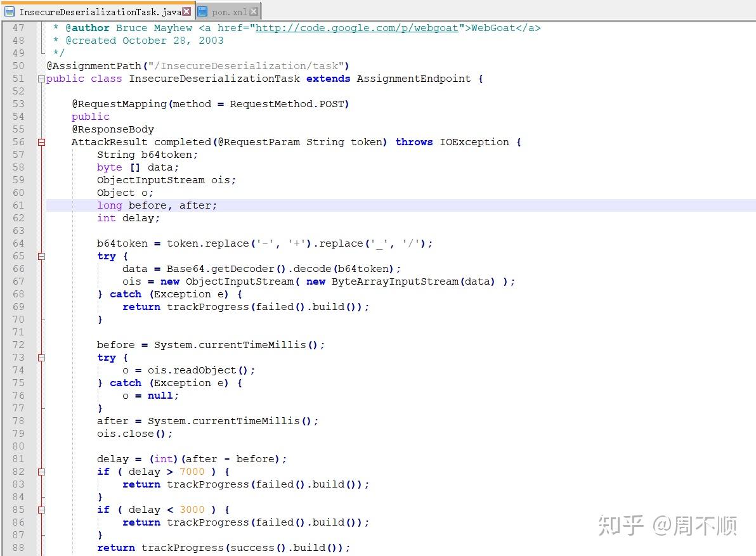Collapse the try block at line 65
The image size is (756, 556).
[41, 256]
